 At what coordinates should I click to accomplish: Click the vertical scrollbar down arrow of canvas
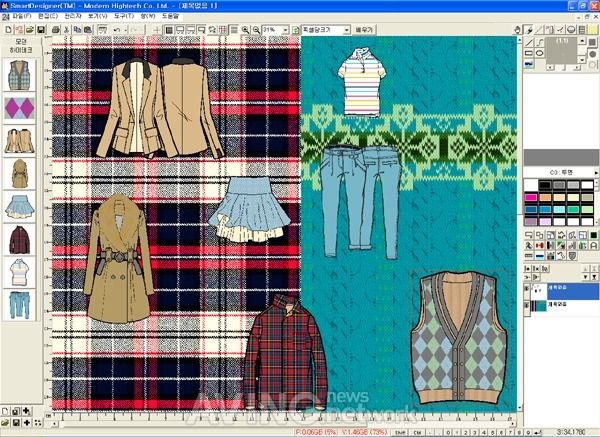point(520,408)
